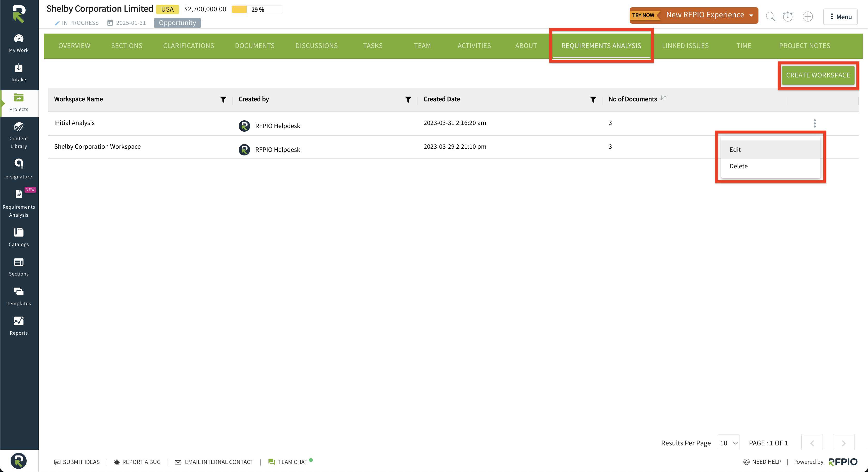
Task: Click the Opportunity tag
Action: pyautogui.click(x=177, y=23)
